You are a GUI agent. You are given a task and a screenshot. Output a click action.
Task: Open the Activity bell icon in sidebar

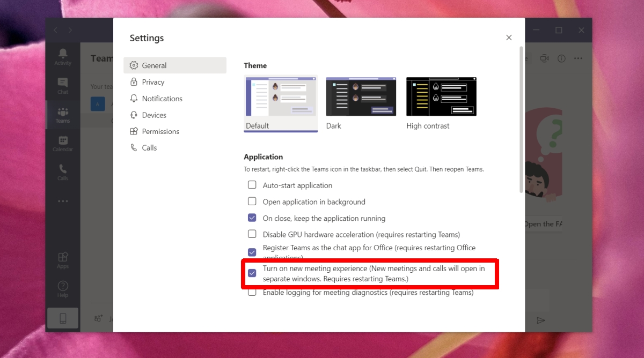coord(63,53)
